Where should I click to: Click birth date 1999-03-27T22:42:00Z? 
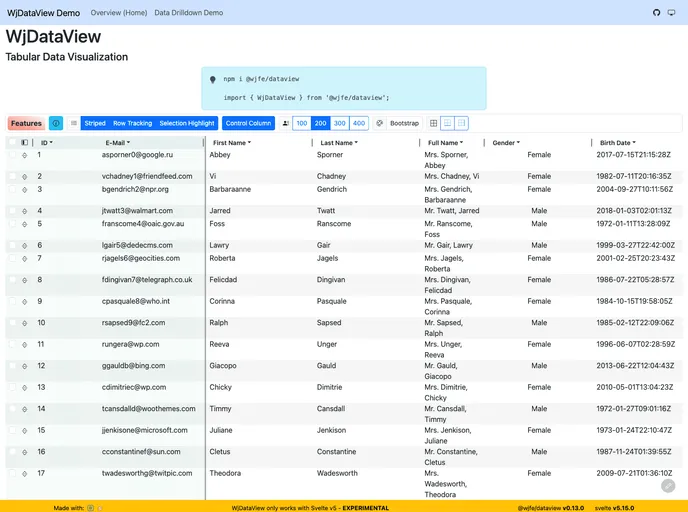(x=635, y=245)
